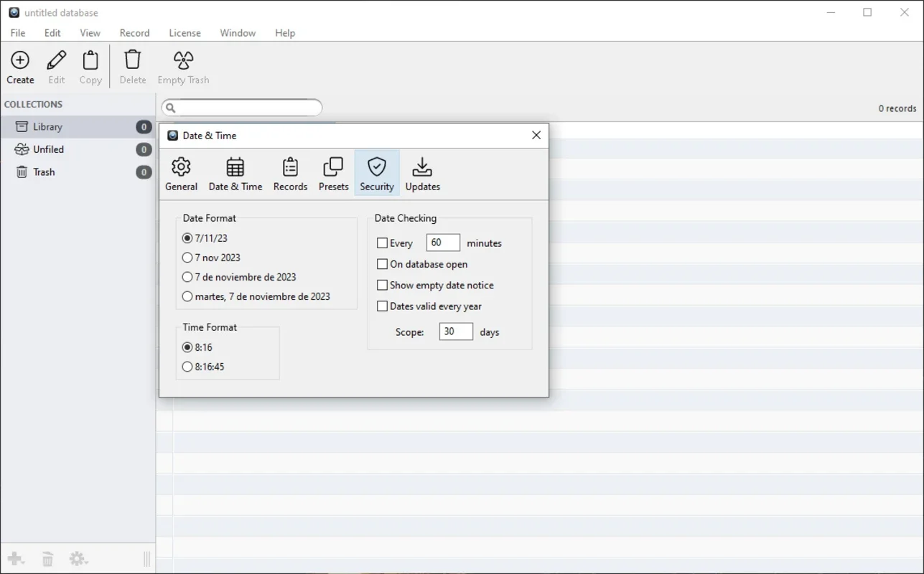This screenshot has width=924, height=574.
Task: Enable On database open checkbox
Action: tap(382, 264)
